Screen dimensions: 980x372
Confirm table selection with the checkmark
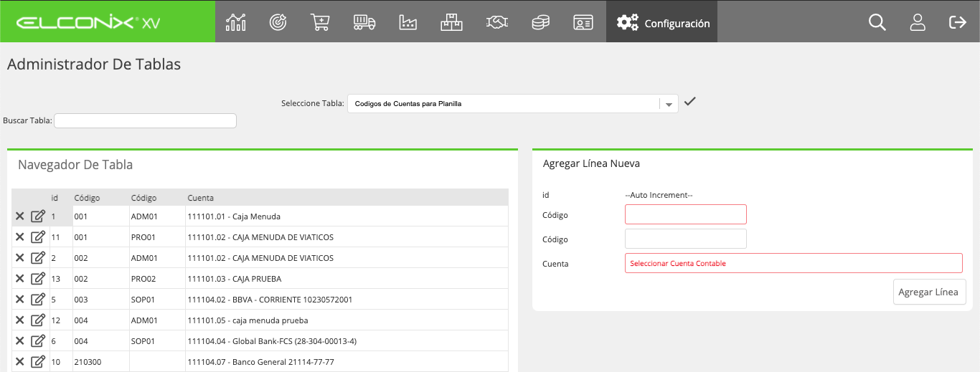[689, 102]
